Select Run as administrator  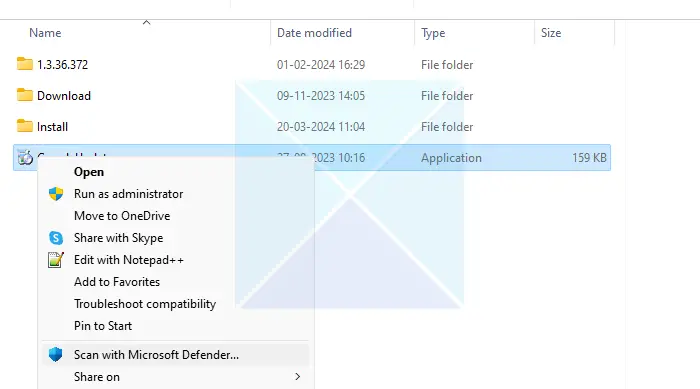(x=129, y=194)
